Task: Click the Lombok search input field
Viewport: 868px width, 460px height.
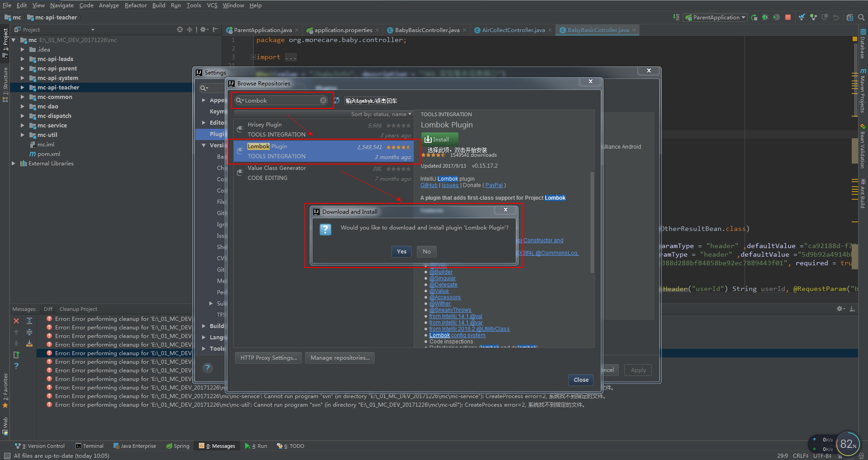Action: pyautogui.click(x=281, y=100)
